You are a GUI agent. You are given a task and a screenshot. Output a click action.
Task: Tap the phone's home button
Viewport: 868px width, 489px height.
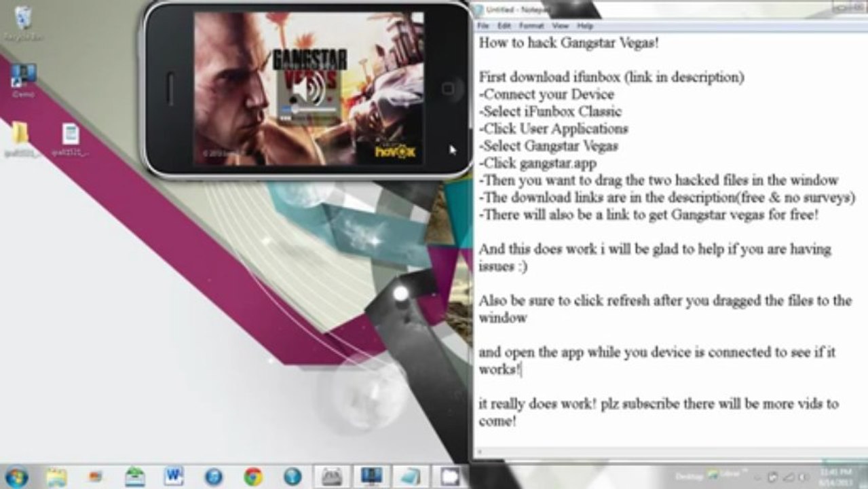point(448,89)
